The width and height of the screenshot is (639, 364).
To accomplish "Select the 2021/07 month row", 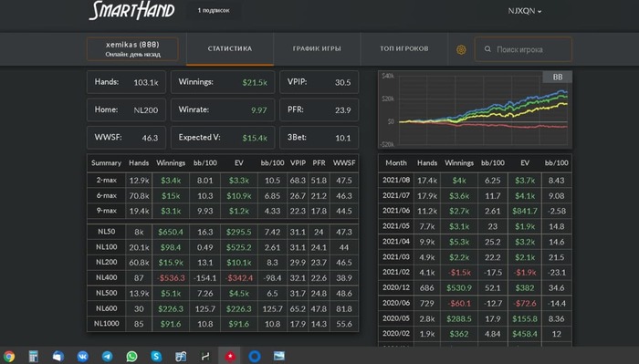I will (x=476, y=195).
